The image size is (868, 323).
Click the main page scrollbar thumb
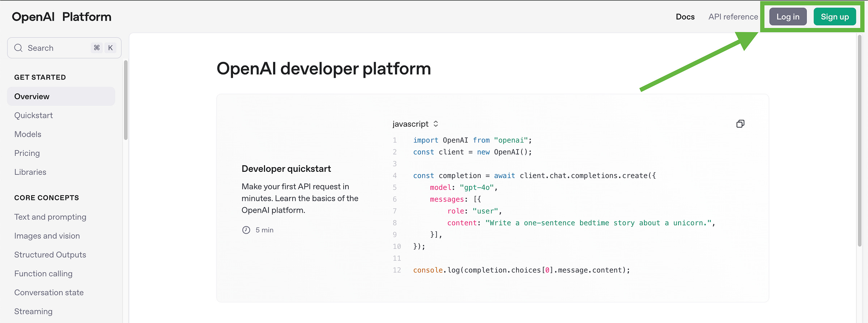(859, 141)
